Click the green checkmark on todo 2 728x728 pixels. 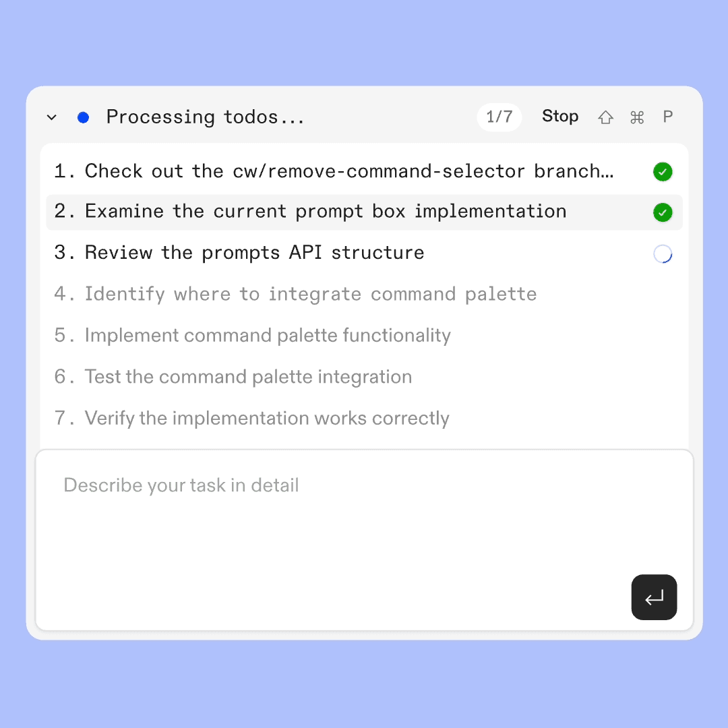663,213
